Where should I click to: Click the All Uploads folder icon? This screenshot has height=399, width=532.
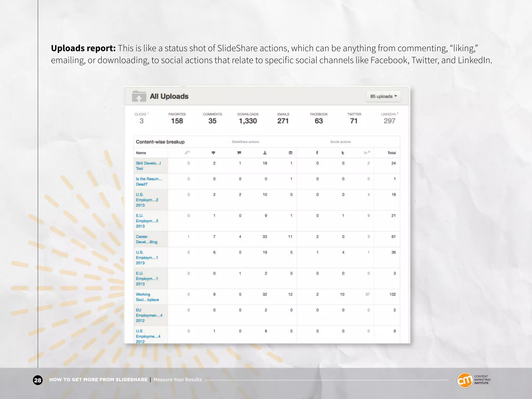(x=139, y=96)
